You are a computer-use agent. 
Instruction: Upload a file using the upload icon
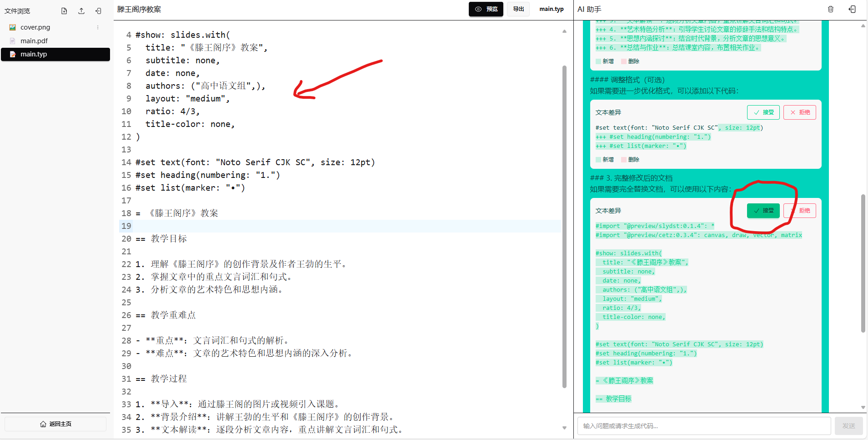[81, 11]
